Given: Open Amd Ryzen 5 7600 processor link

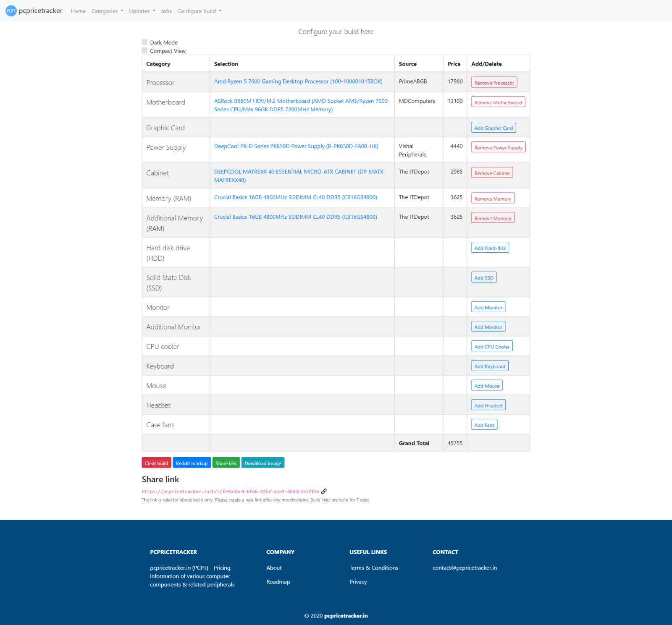Looking at the screenshot, I should pos(298,81).
